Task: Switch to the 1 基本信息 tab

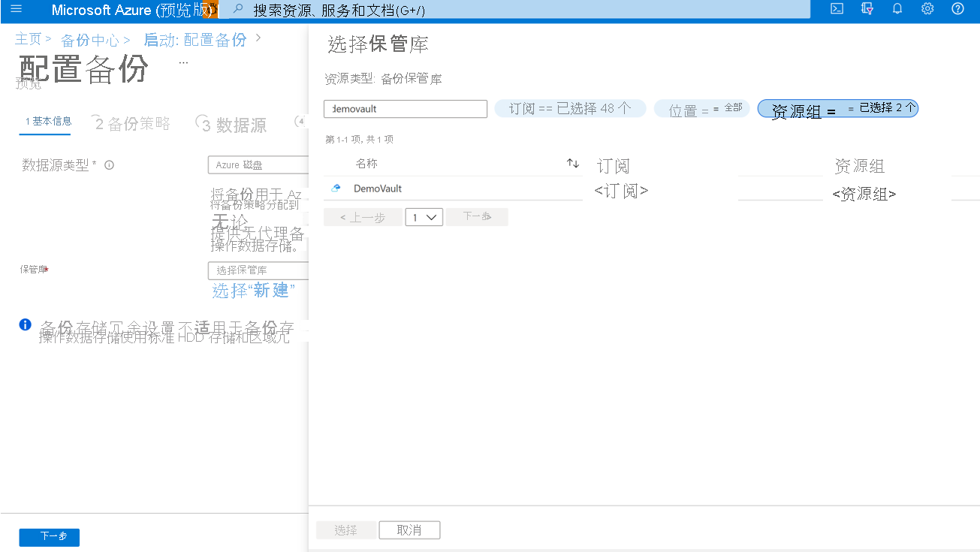Action: [48, 122]
